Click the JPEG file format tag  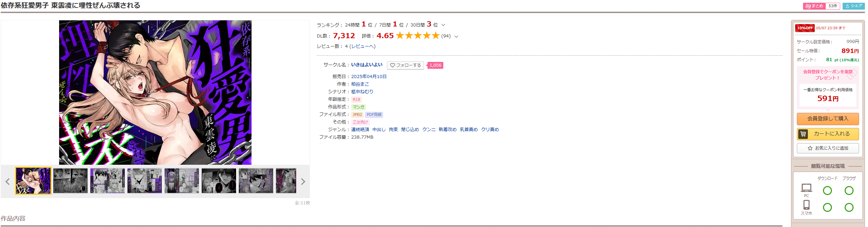point(357,115)
